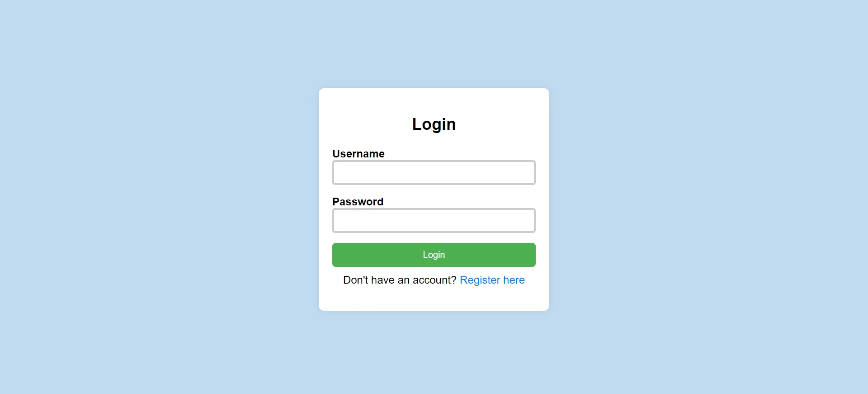Viewport: 868px width, 394px height.
Task: Click the Login heading title
Action: tap(434, 124)
